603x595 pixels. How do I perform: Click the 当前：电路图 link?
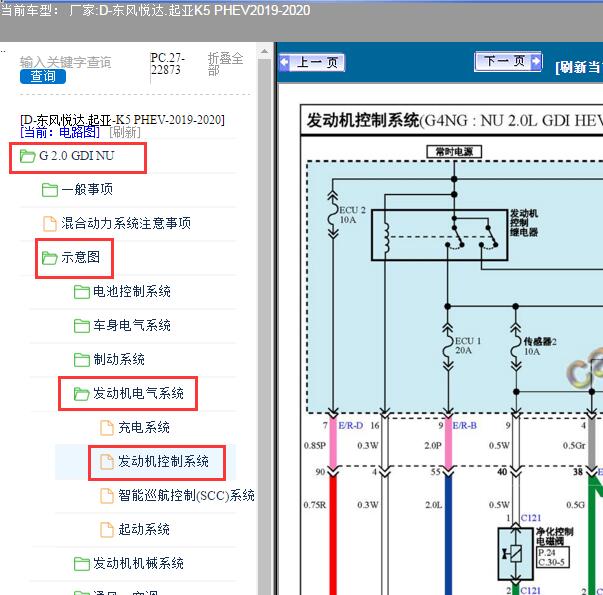click(60, 132)
